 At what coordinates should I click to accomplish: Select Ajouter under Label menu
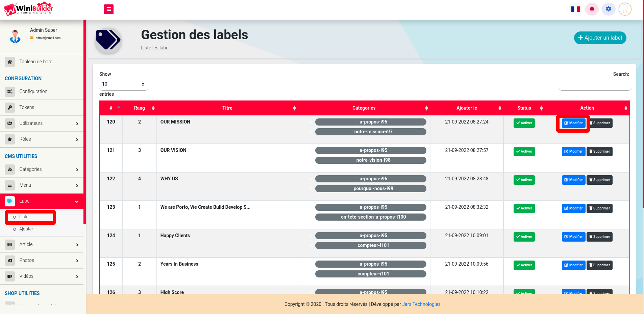(x=26, y=229)
